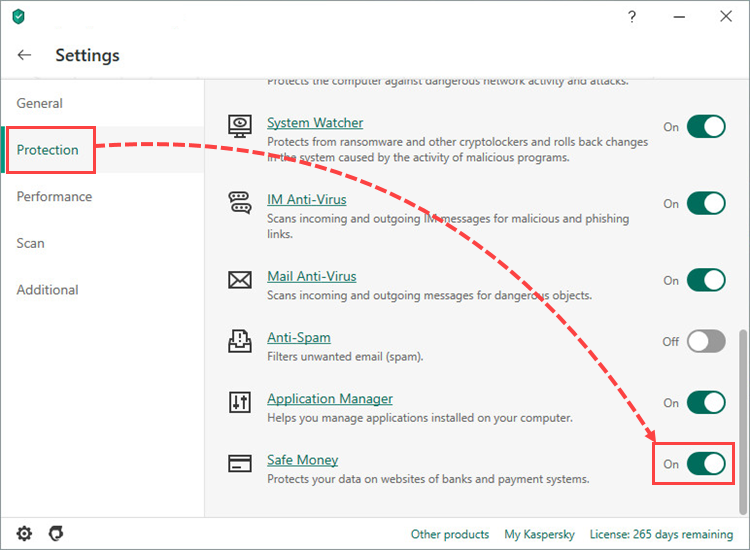Go back using the arrow next to Settings

click(x=24, y=55)
